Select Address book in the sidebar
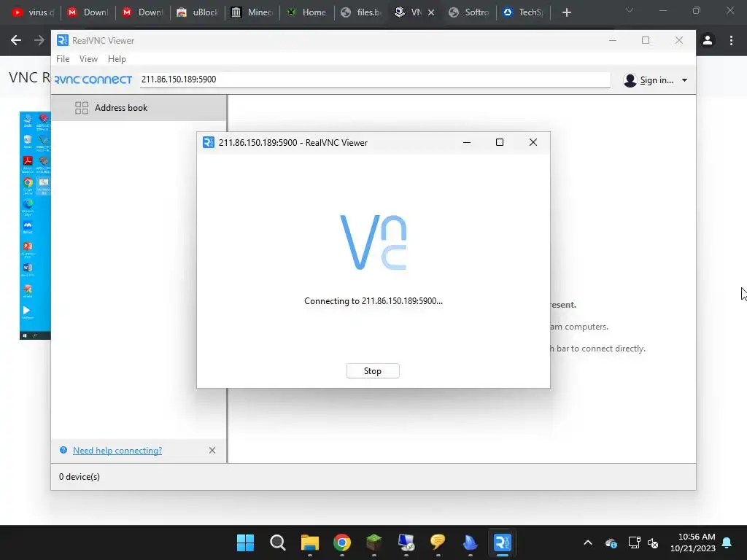Screen dimensions: 747x560 tap(139, 108)
